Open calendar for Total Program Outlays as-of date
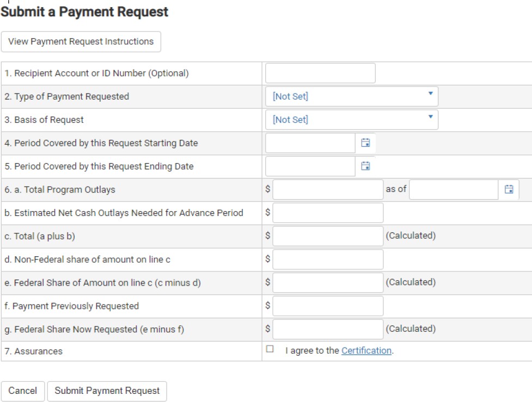The height and width of the screenshot is (402, 532). pos(509,189)
